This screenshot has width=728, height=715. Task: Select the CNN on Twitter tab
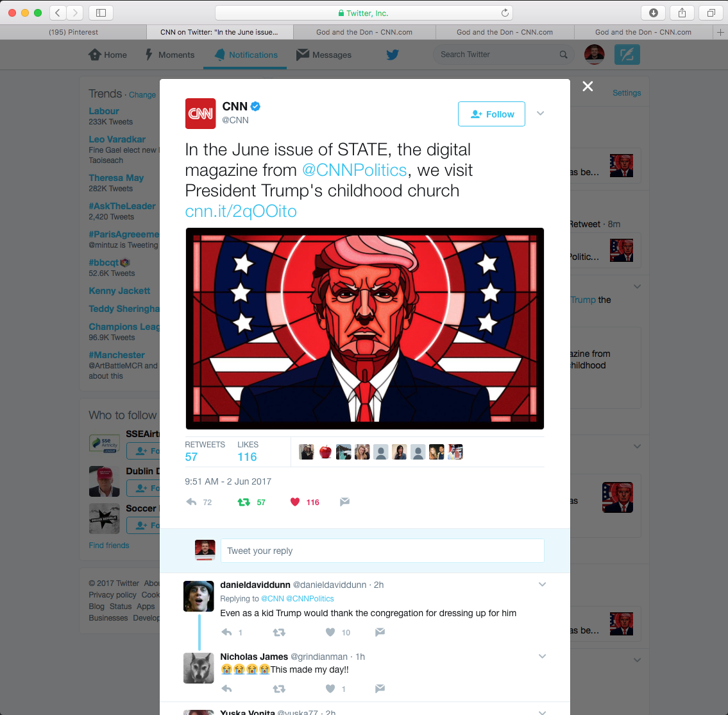219,32
